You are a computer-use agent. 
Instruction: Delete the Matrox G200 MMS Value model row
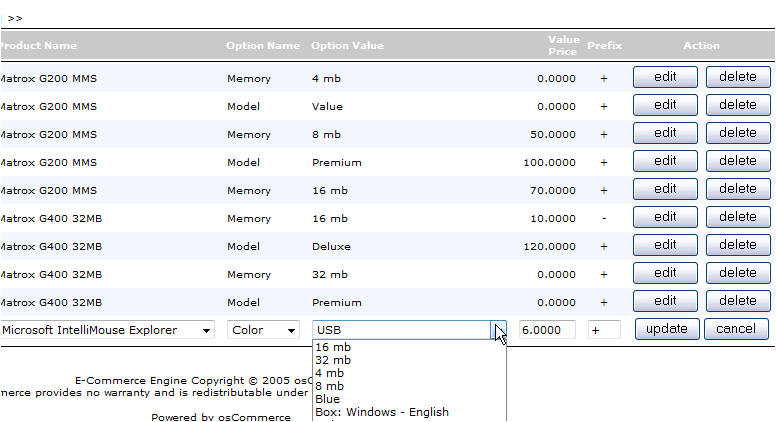coord(738,105)
